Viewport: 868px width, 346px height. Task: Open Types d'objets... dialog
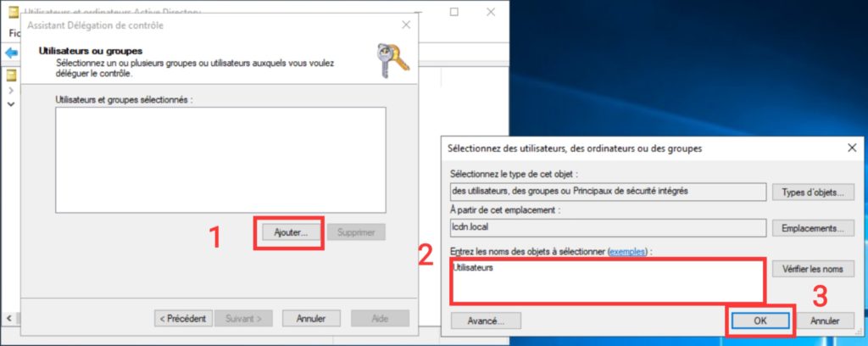click(813, 193)
